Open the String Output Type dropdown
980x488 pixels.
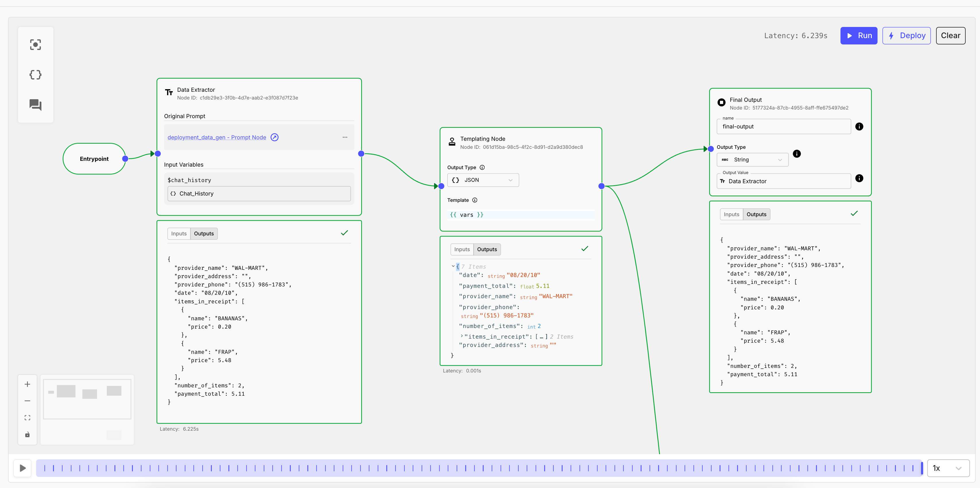click(x=752, y=160)
